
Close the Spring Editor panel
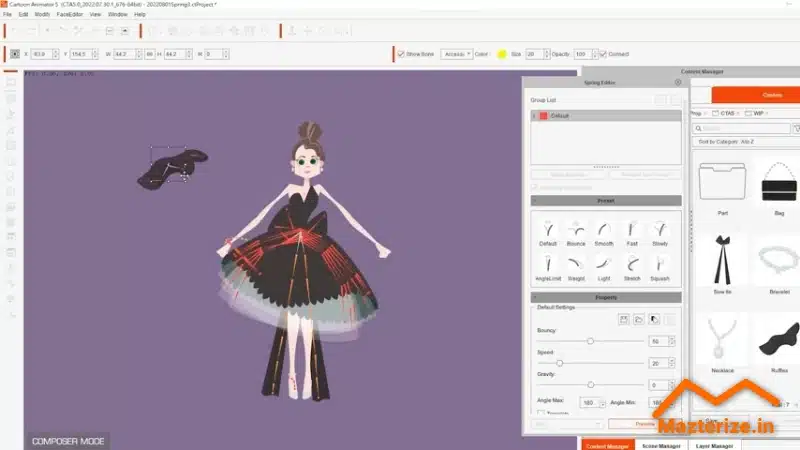(678, 82)
